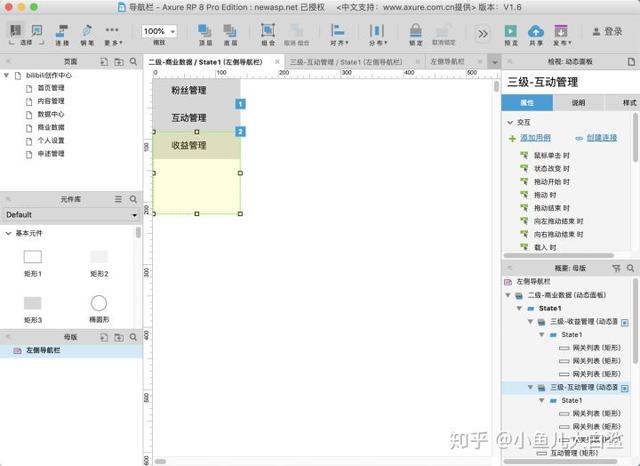Viewport: 640px width, 466px height.
Task: Bring selection to top layer
Action: [205, 34]
